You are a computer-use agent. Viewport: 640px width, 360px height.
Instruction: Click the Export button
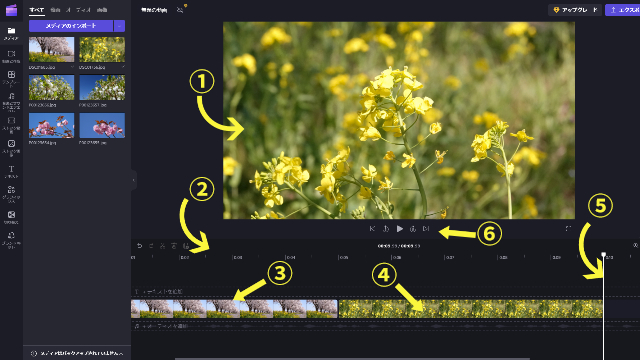coord(623,10)
